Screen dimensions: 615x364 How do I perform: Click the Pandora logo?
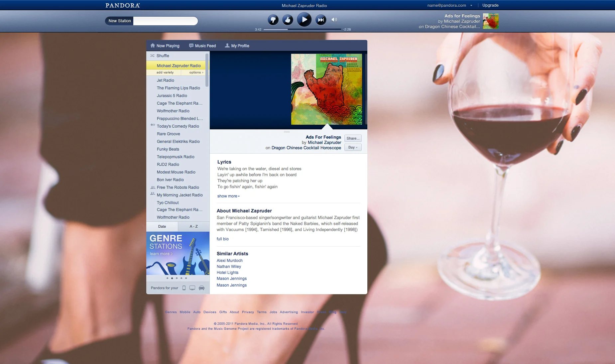(x=123, y=5)
